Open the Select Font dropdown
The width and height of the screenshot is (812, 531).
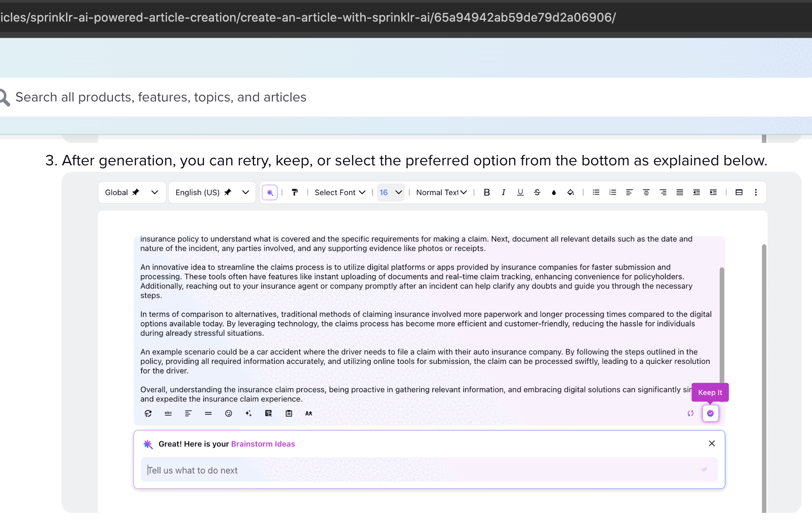(340, 193)
